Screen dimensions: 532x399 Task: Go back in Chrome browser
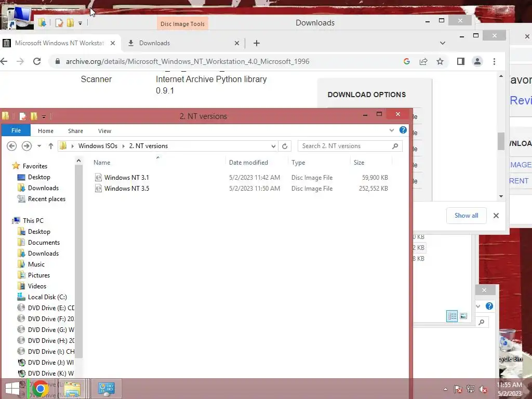click(4, 61)
